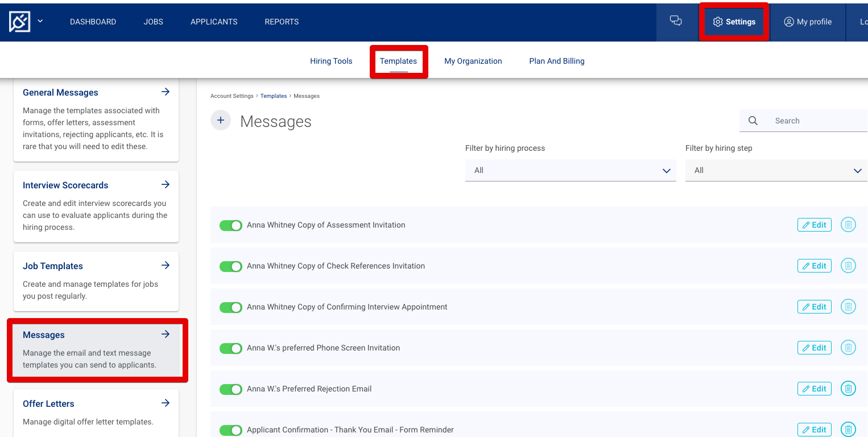Expand the dropdown chevron beside the logo
The image size is (868, 437).
pyautogui.click(x=40, y=22)
